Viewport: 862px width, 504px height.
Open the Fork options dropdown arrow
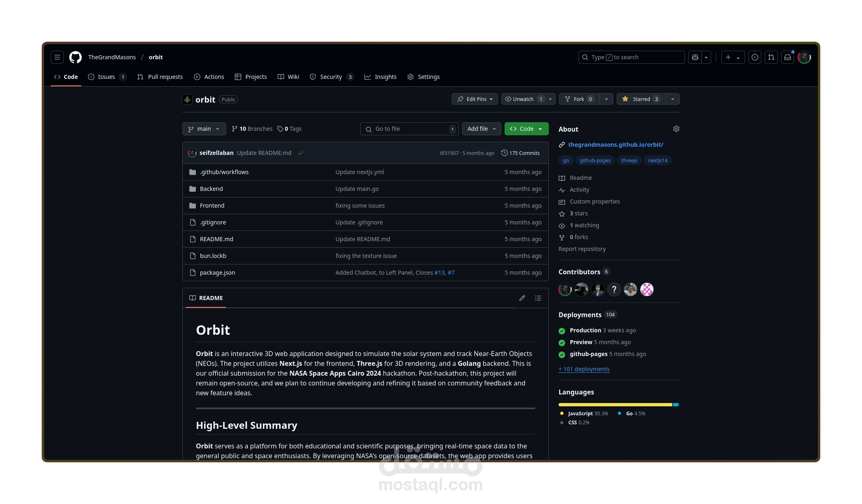(x=606, y=99)
